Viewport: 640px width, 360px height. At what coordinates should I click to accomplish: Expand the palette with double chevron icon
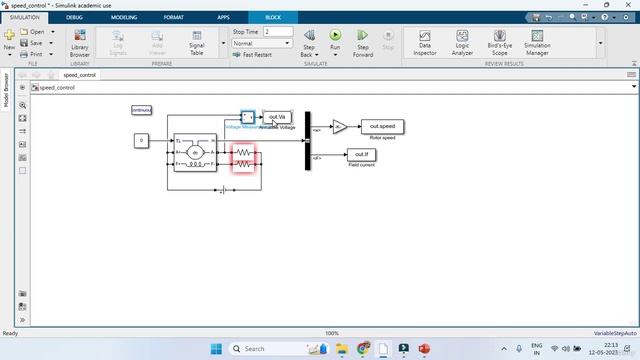[22, 320]
